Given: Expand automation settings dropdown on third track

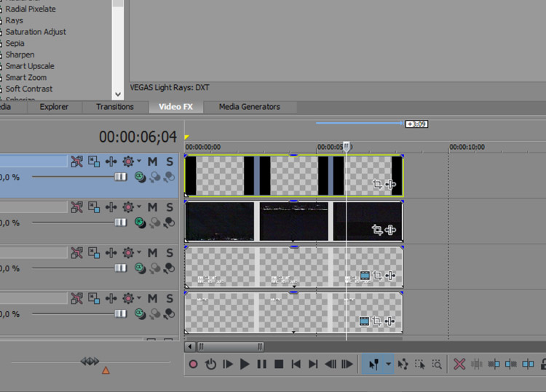Looking at the screenshot, I should 139,252.
